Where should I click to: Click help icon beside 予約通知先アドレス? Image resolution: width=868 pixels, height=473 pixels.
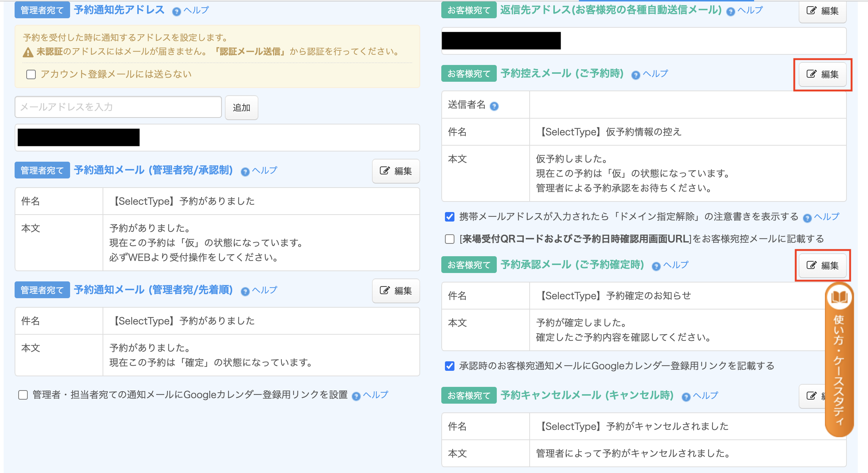(x=177, y=12)
